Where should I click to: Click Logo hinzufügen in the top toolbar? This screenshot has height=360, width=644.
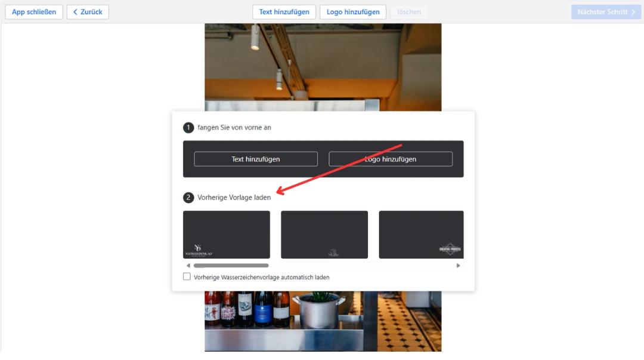click(353, 12)
